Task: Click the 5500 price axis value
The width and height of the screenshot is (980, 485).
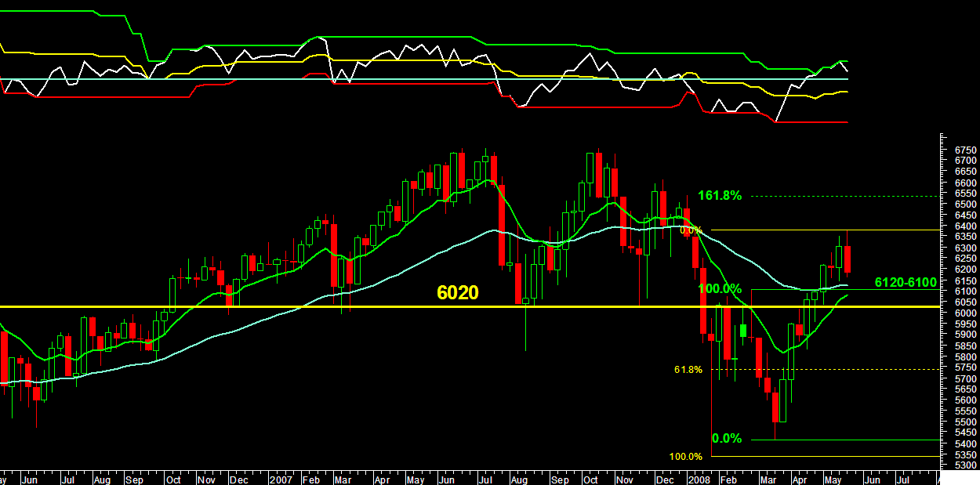Action: tap(965, 422)
